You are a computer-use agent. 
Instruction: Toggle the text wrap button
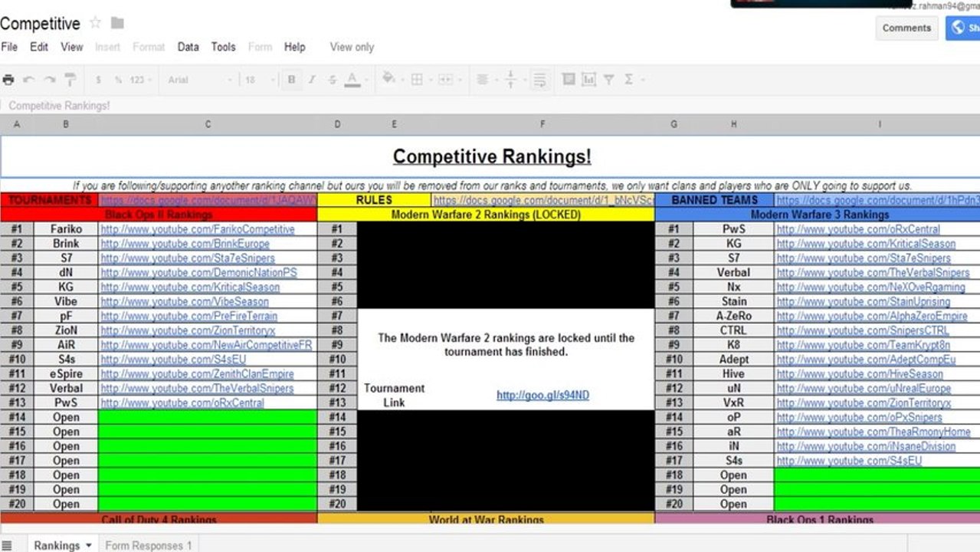tap(539, 79)
